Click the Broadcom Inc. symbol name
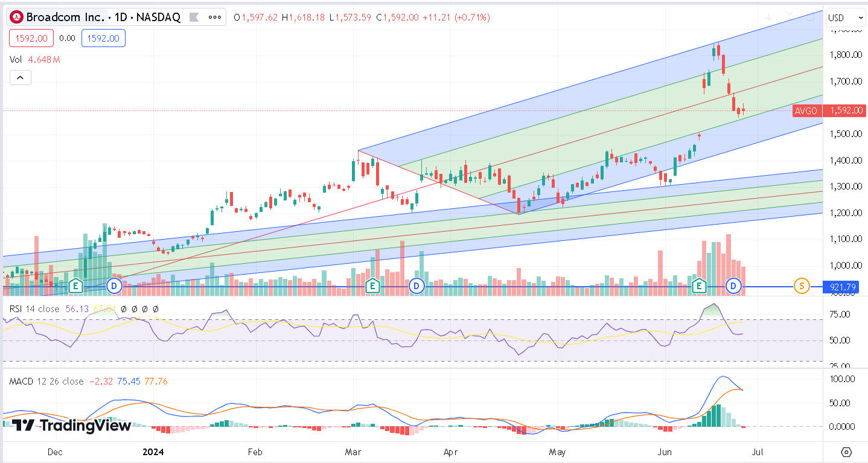Viewport: 868px width, 463px height. pos(65,17)
